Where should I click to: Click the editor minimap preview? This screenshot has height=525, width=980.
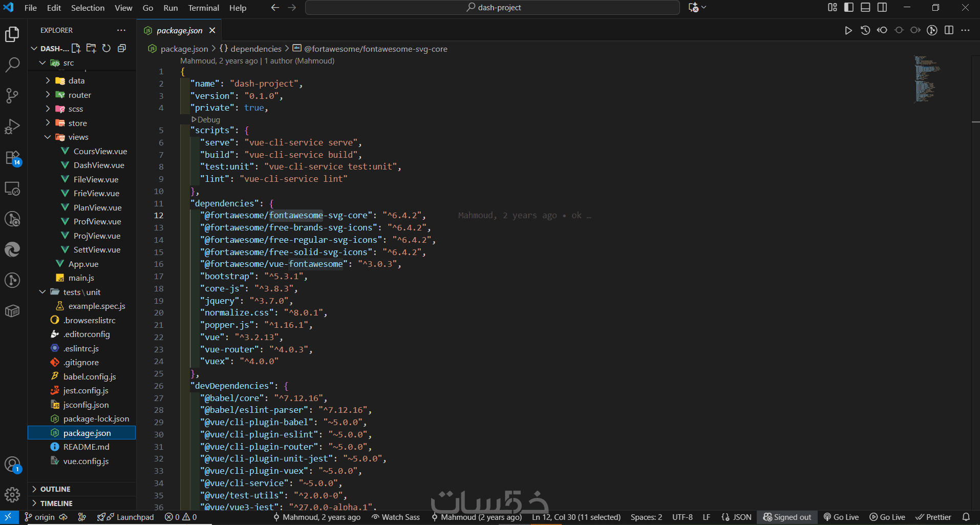click(927, 79)
